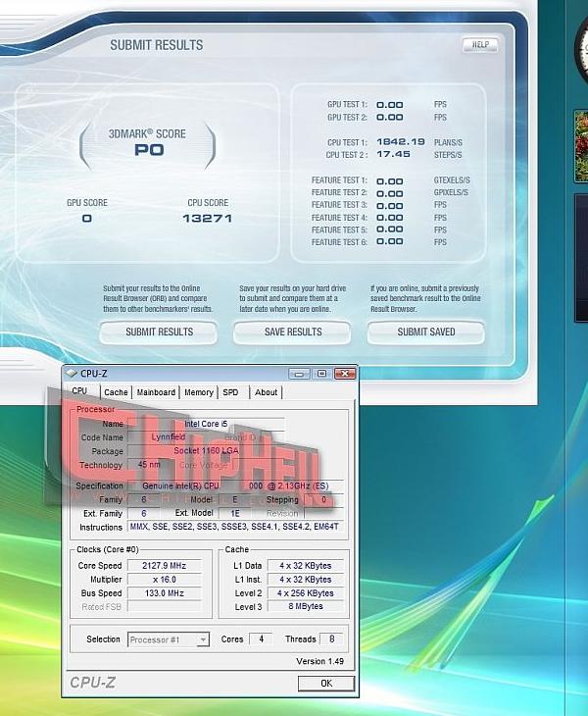Switch to the Memory tab in CPU-Z
The height and width of the screenshot is (716, 588).
point(198,392)
